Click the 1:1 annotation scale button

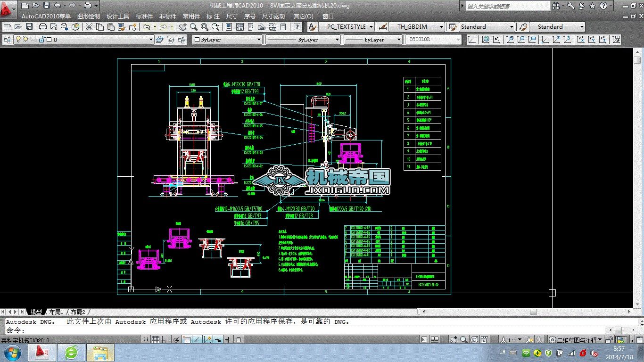[512, 340]
